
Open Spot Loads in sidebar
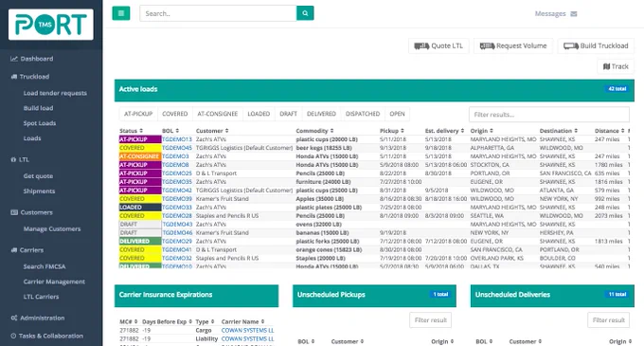[x=40, y=123]
